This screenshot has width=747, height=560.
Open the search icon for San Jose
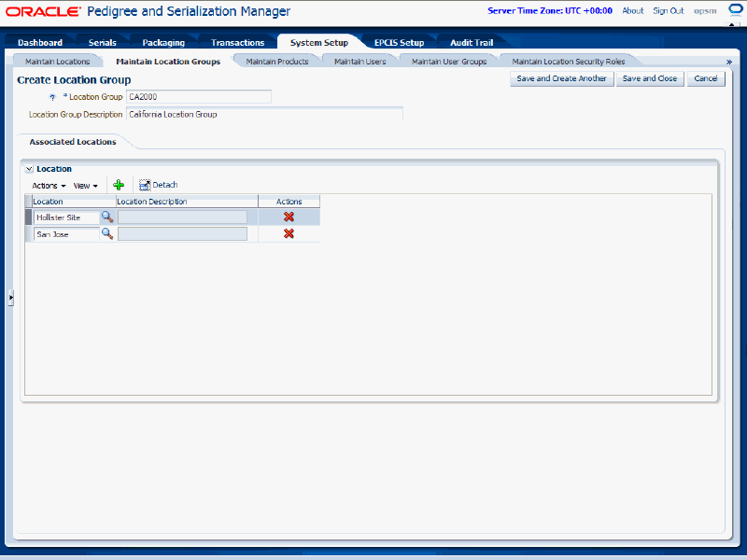point(107,234)
